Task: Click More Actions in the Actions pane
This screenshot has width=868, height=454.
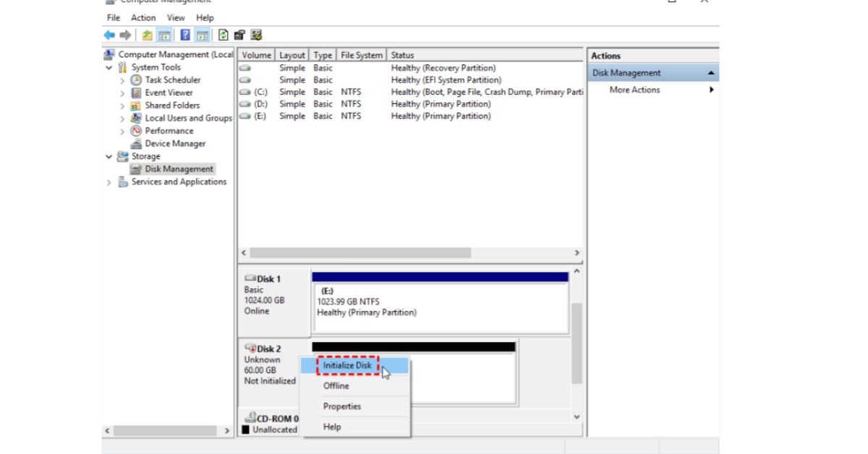Action: [x=634, y=90]
